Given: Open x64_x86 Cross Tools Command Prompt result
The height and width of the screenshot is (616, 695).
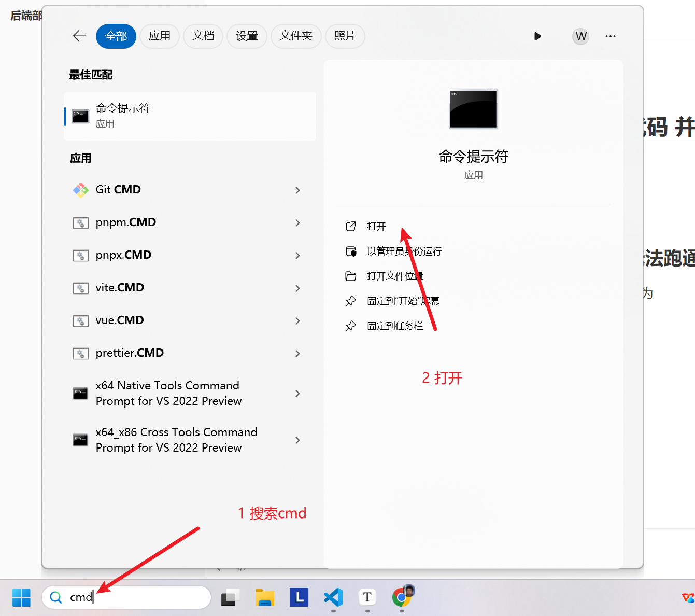Looking at the screenshot, I should click(x=190, y=440).
